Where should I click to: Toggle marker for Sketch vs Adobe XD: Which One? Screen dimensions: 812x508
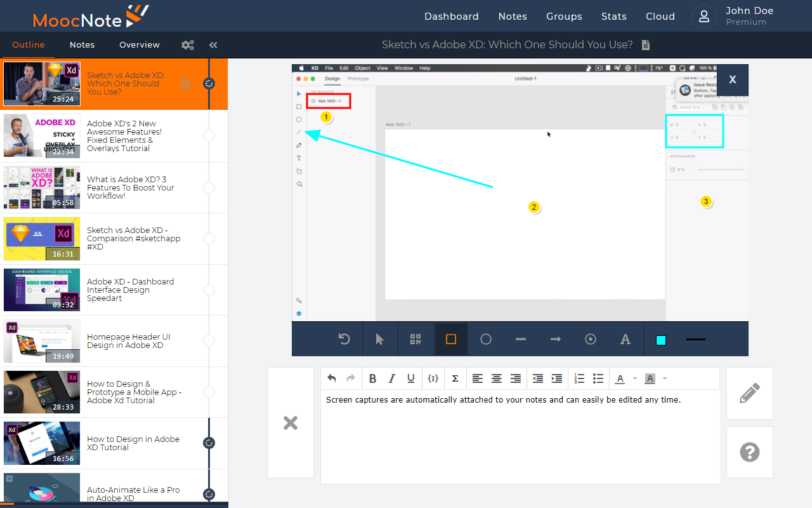click(x=209, y=83)
